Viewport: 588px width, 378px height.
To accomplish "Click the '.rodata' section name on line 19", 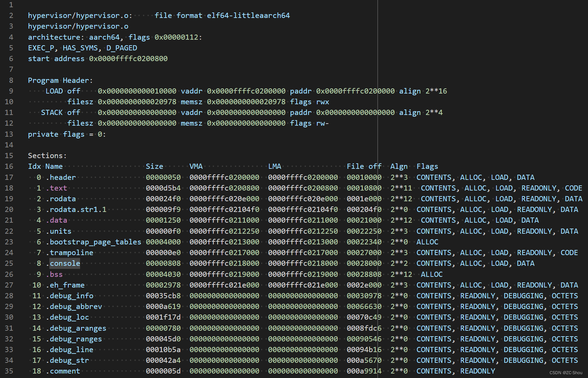I will pyautogui.click(x=60, y=198).
